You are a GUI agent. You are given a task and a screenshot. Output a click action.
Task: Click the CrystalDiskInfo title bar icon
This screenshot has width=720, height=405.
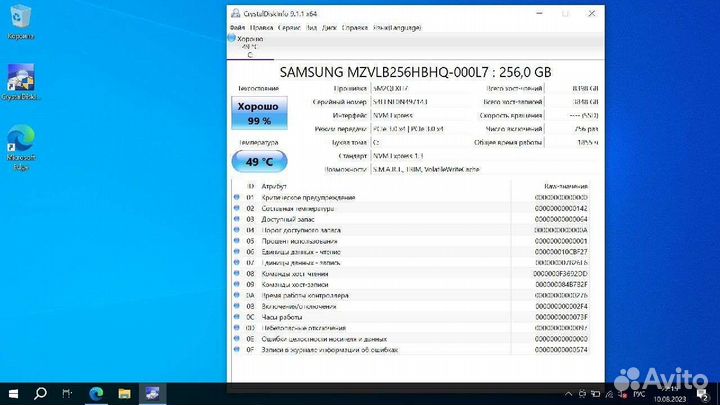(x=236, y=13)
